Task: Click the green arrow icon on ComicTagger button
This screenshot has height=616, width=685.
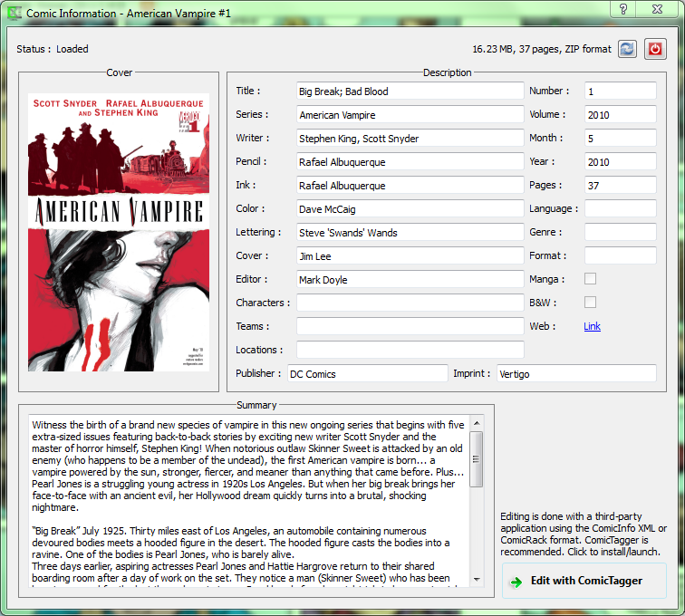Action: 516,582
